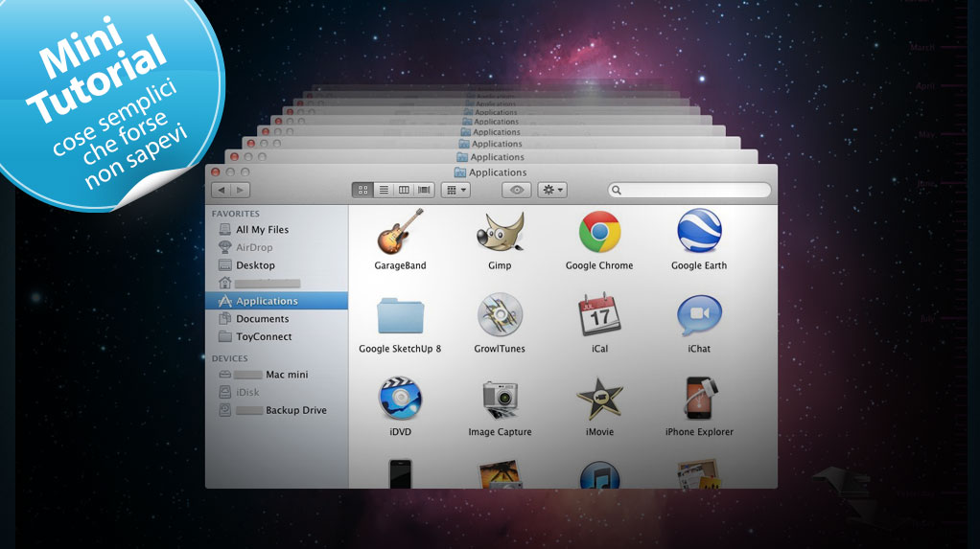The width and height of the screenshot is (980, 549).
Task: Click the Image Capture camera icon
Action: click(x=500, y=400)
